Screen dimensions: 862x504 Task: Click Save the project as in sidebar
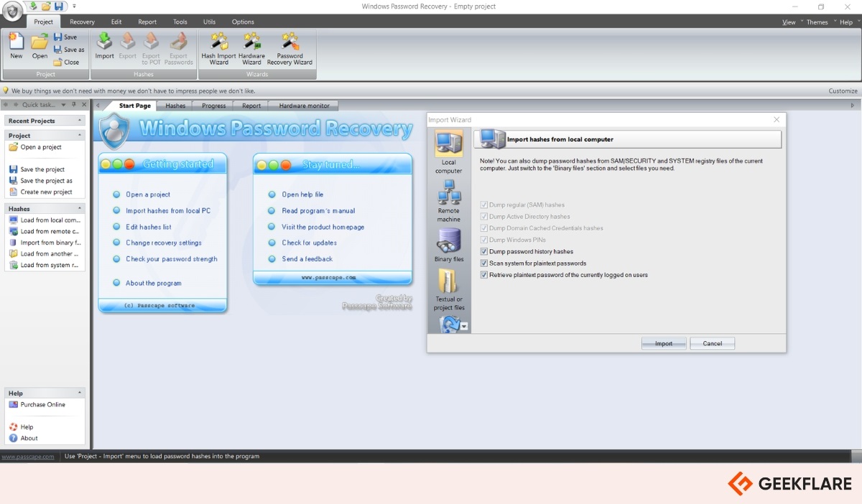[41, 181]
